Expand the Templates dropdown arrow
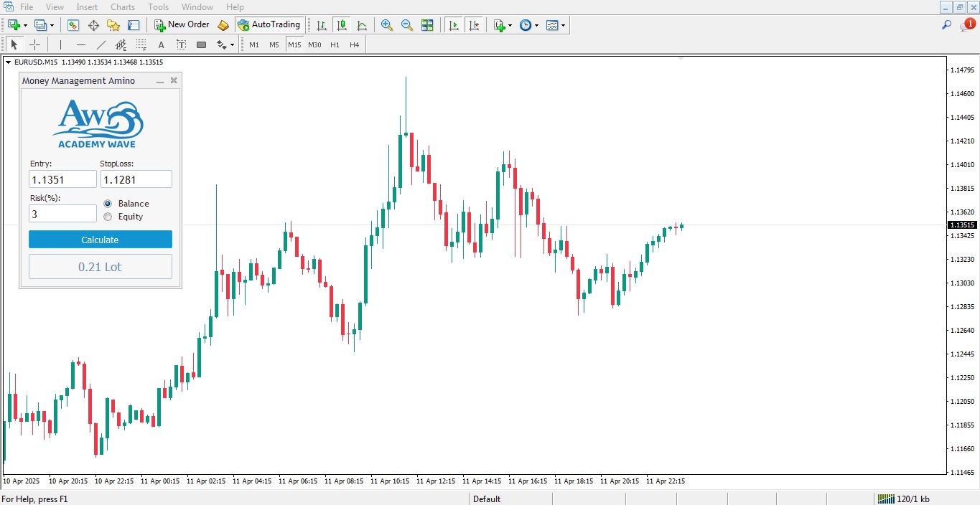980x505 pixels. tap(564, 25)
